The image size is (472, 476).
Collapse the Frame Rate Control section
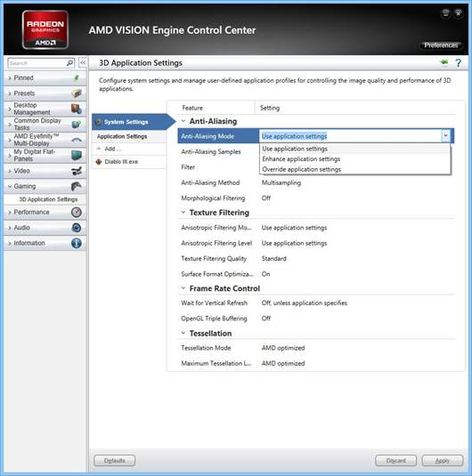click(x=183, y=287)
